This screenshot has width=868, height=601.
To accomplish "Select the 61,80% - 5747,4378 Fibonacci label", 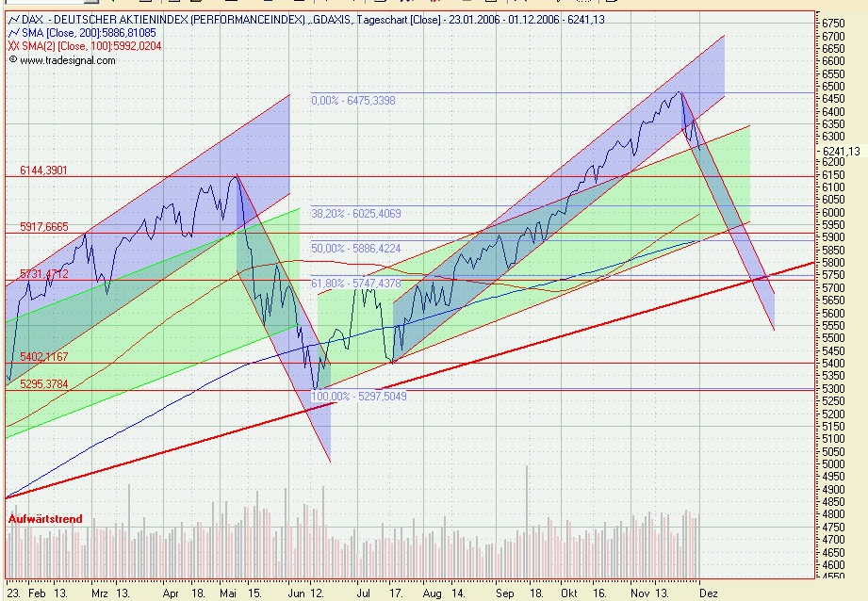I will (356, 284).
